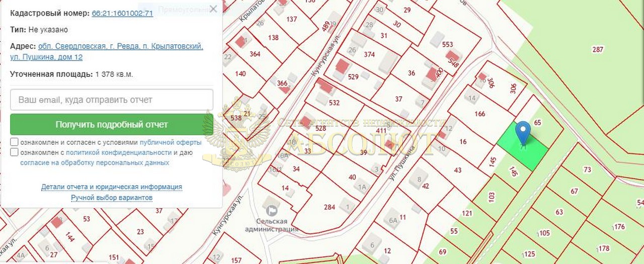Image resolution: width=644 pixels, height=264 pixels.
Task: Select parcel labeled 105
Action: tap(544, 233)
